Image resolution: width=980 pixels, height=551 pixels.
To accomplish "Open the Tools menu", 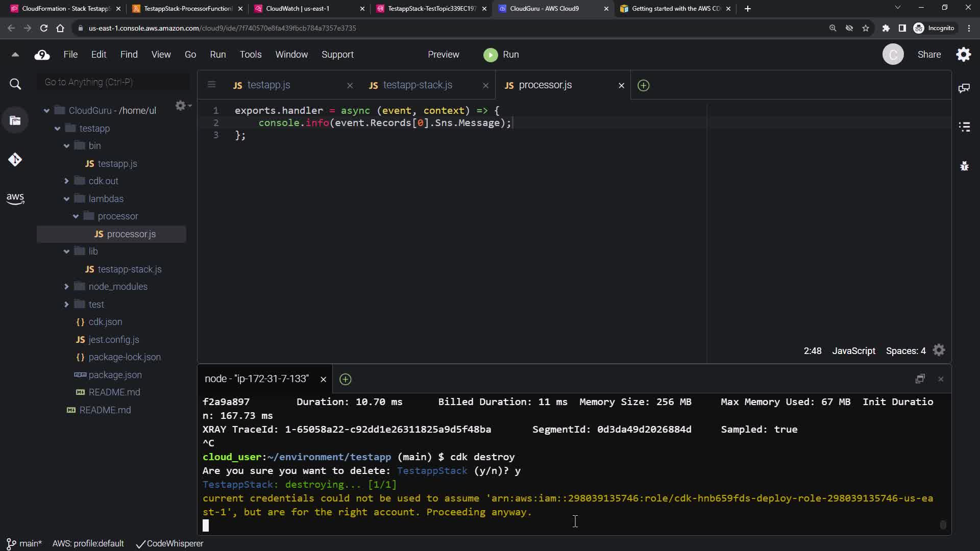I will pos(250,55).
